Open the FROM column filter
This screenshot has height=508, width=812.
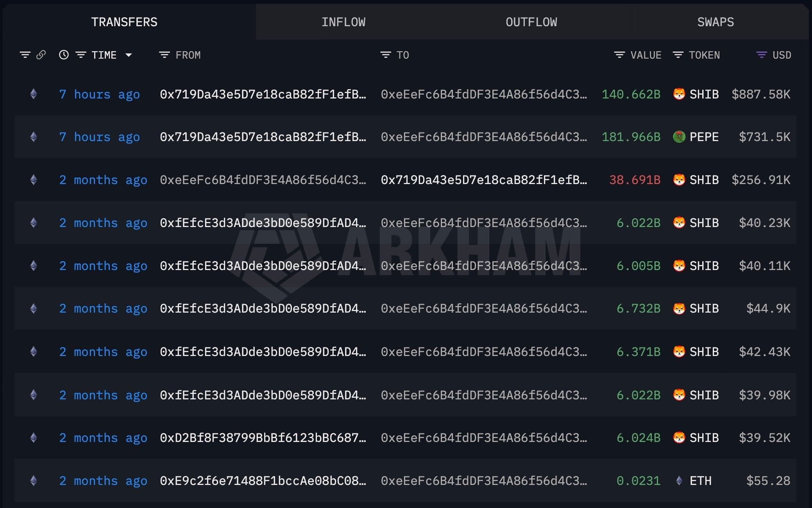pos(165,55)
